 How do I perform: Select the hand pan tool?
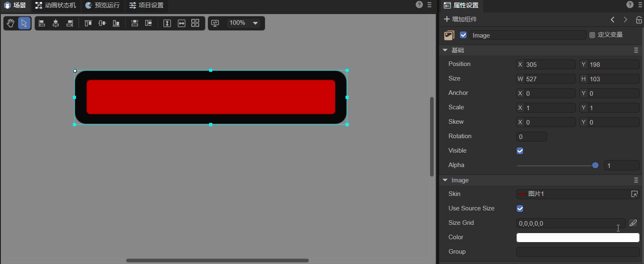point(11,23)
